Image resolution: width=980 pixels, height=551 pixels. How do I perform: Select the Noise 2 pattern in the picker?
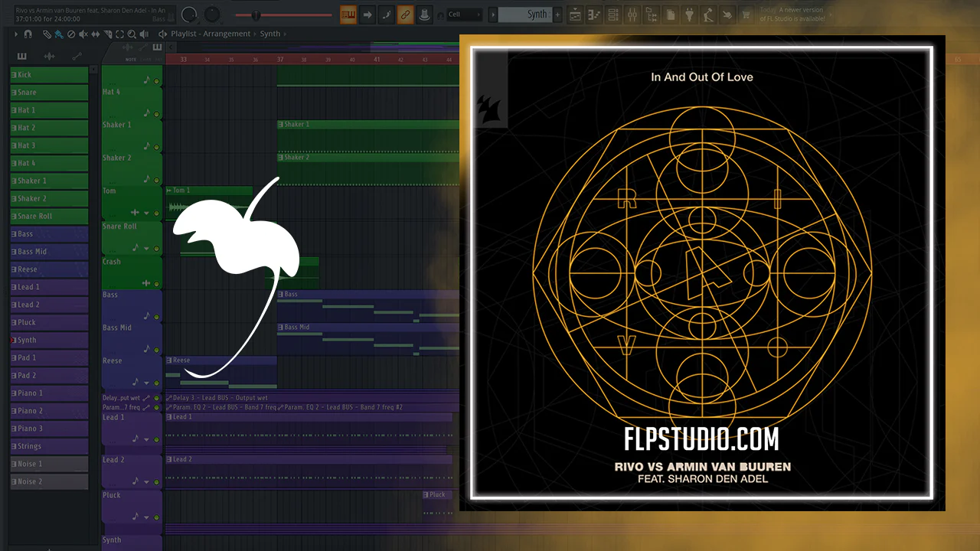pos(49,481)
